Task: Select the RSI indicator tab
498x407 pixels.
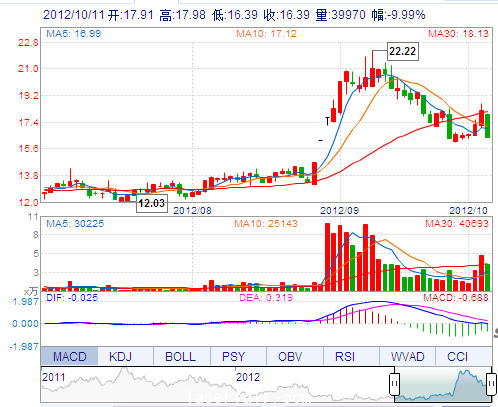Action: [x=345, y=356]
